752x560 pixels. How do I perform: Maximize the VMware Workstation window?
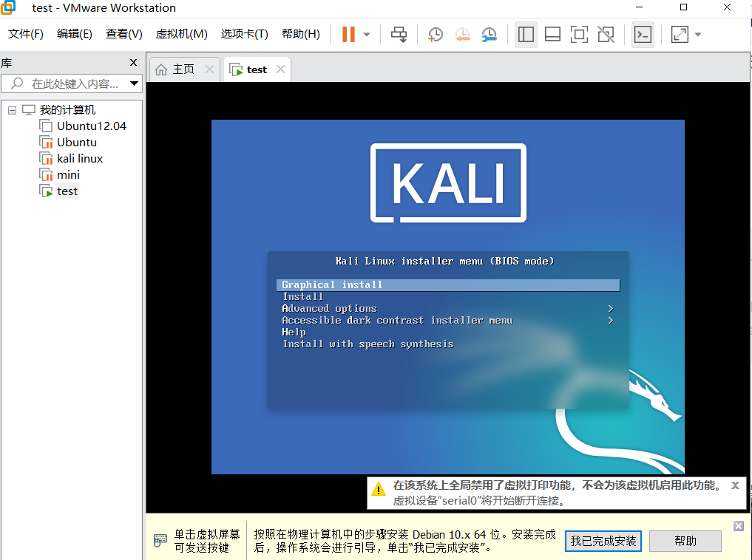pyautogui.click(x=684, y=7)
